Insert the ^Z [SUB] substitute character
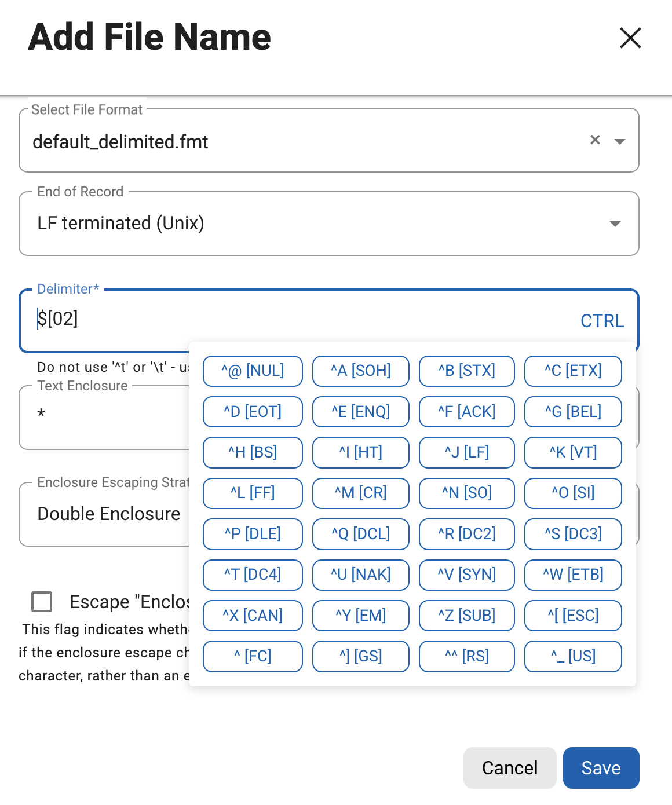This screenshot has width=672, height=805. click(466, 616)
